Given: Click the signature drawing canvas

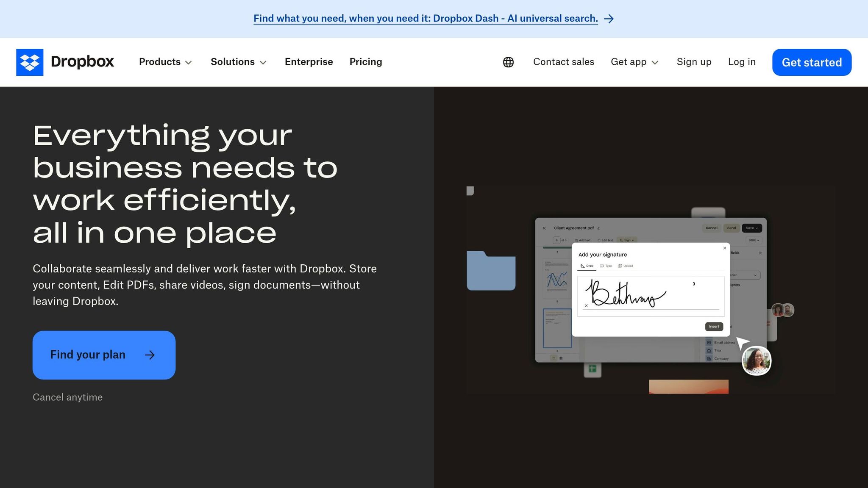Looking at the screenshot, I should [x=651, y=296].
